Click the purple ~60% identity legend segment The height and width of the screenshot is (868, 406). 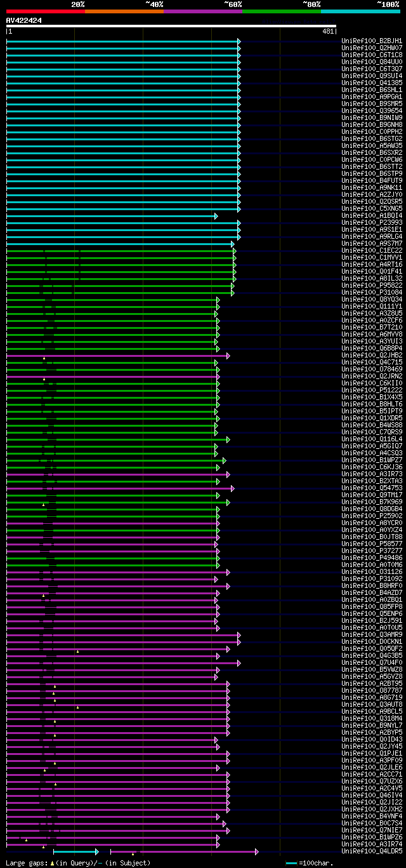[203, 11]
